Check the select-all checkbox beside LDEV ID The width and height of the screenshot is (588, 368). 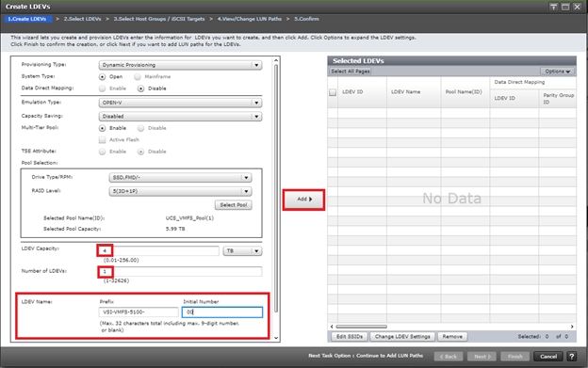333,92
